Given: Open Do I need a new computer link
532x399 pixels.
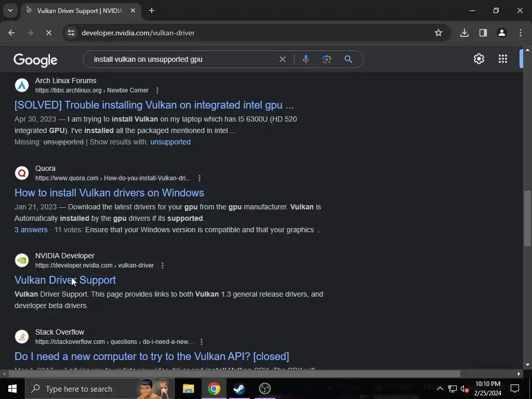Looking at the screenshot, I should click(x=152, y=356).
